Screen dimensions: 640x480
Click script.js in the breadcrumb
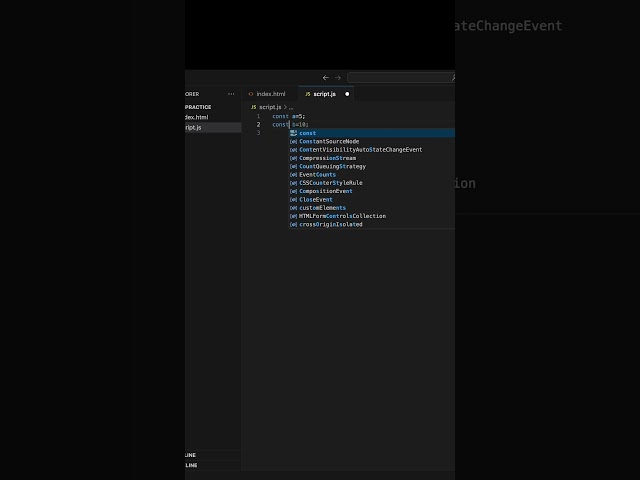pos(270,107)
